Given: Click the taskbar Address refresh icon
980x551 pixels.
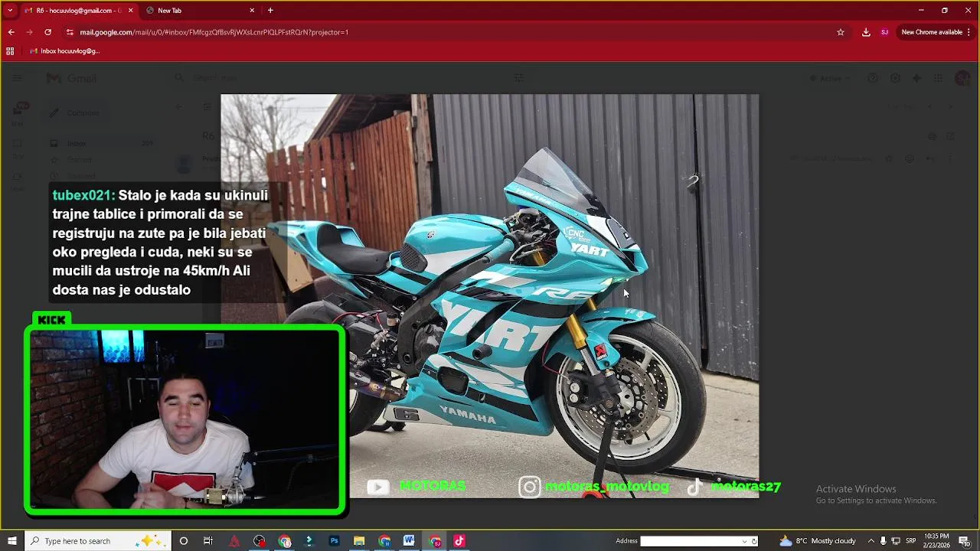Looking at the screenshot, I should (x=754, y=541).
